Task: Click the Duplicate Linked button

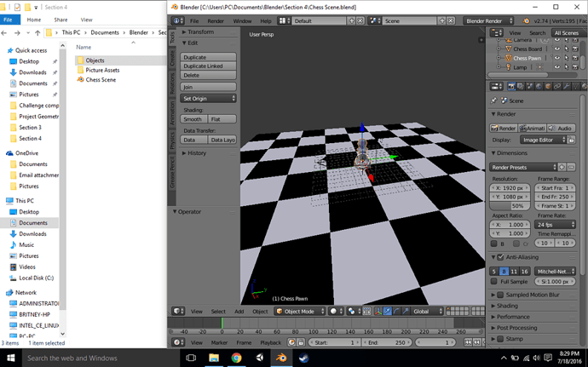Action: click(x=208, y=66)
